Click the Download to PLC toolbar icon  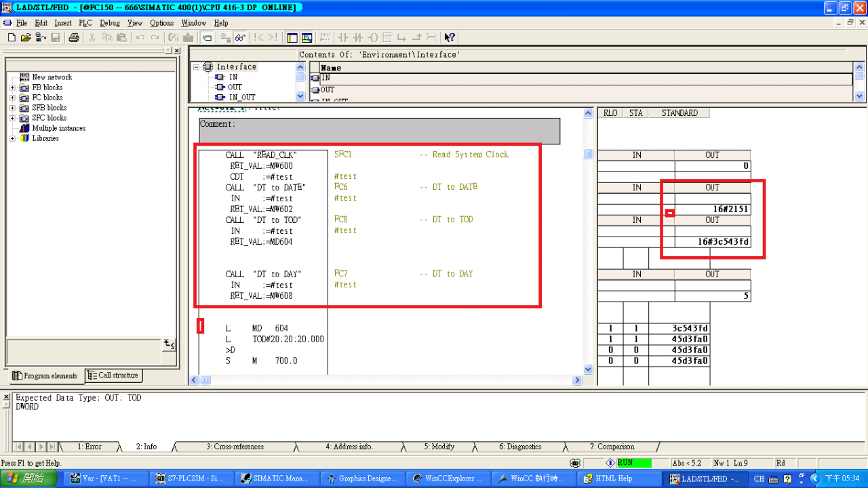click(188, 37)
